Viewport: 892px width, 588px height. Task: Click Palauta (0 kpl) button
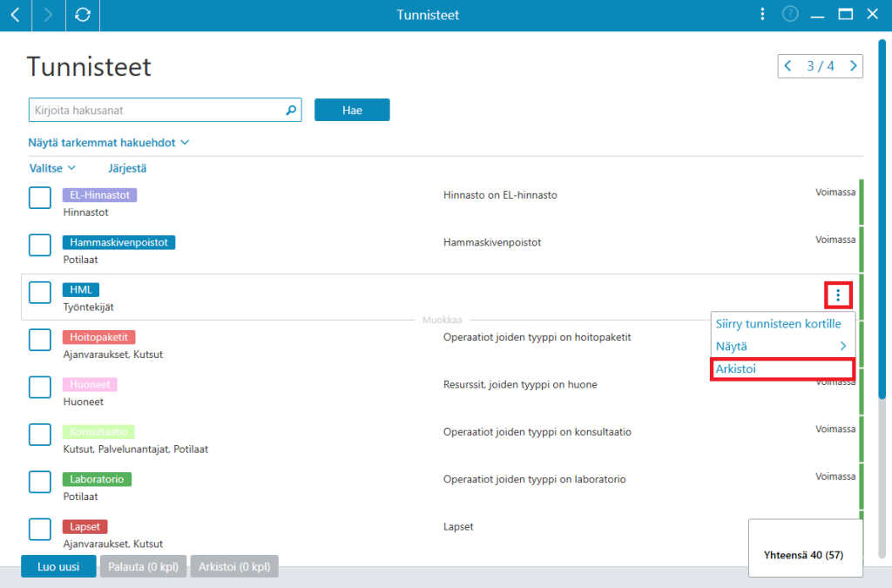(144, 566)
